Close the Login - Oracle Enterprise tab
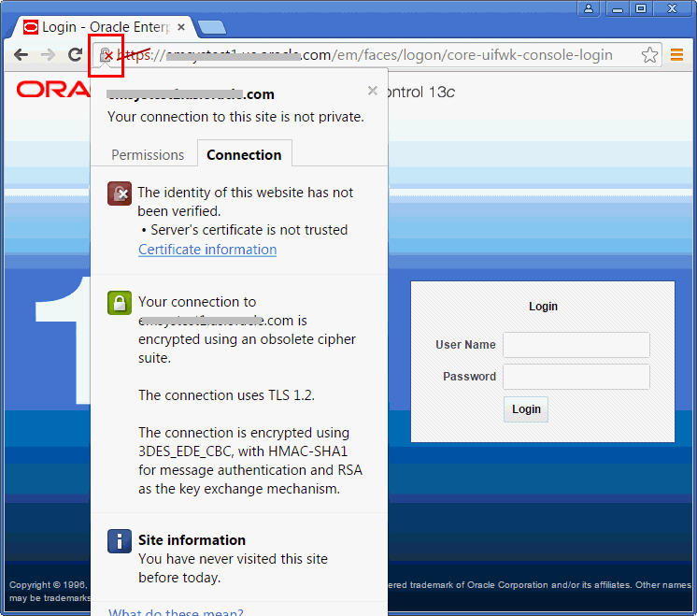Viewport: 697px width, 616px height. 181,27
